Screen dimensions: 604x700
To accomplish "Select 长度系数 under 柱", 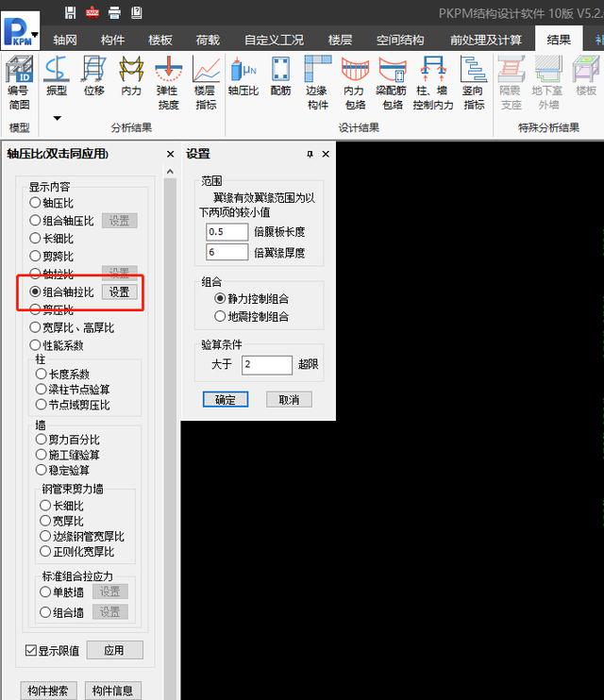I will pyautogui.click(x=62, y=375).
